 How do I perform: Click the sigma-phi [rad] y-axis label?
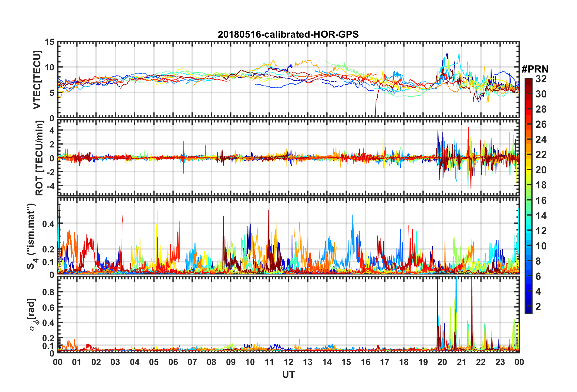point(32,315)
